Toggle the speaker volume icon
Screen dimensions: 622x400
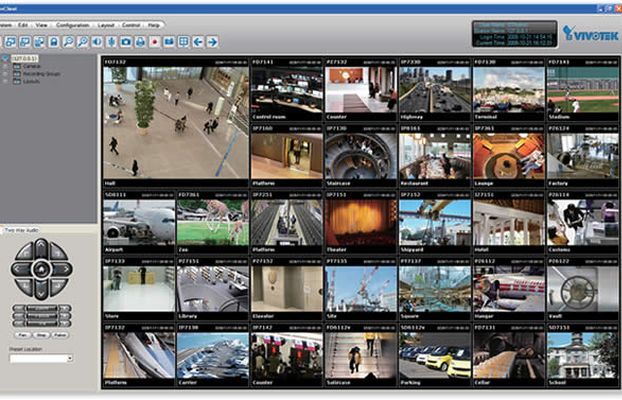click(97, 42)
